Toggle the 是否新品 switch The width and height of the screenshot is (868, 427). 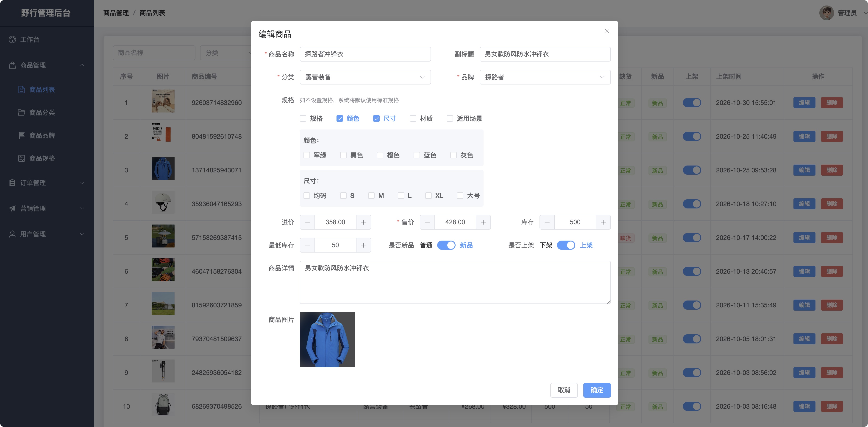446,245
